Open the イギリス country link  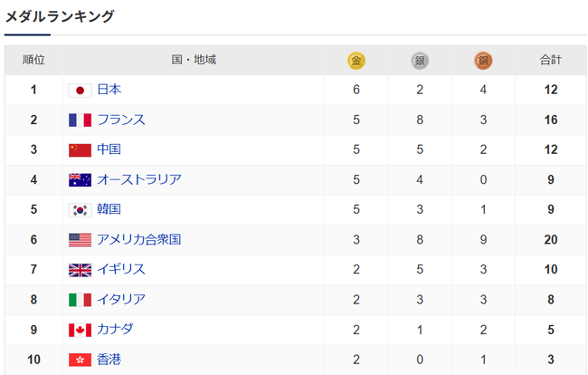pos(121,270)
